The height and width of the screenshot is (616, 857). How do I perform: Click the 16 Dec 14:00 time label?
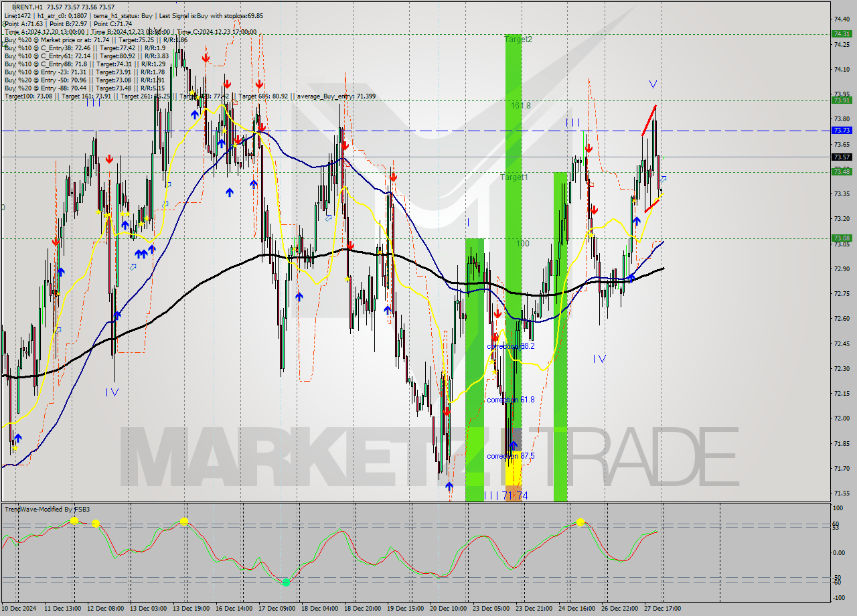[234, 608]
